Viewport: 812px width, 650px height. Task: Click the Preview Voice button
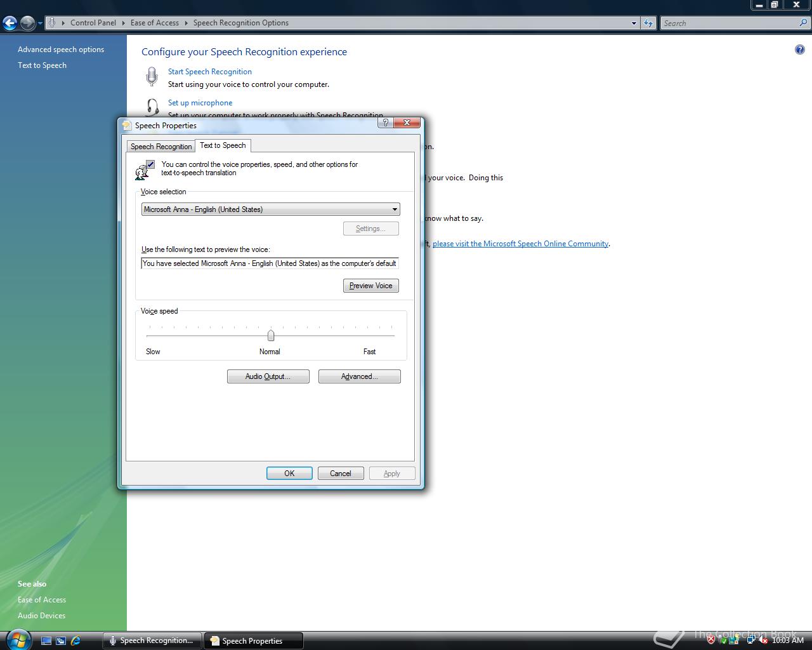tap(371, 286)
